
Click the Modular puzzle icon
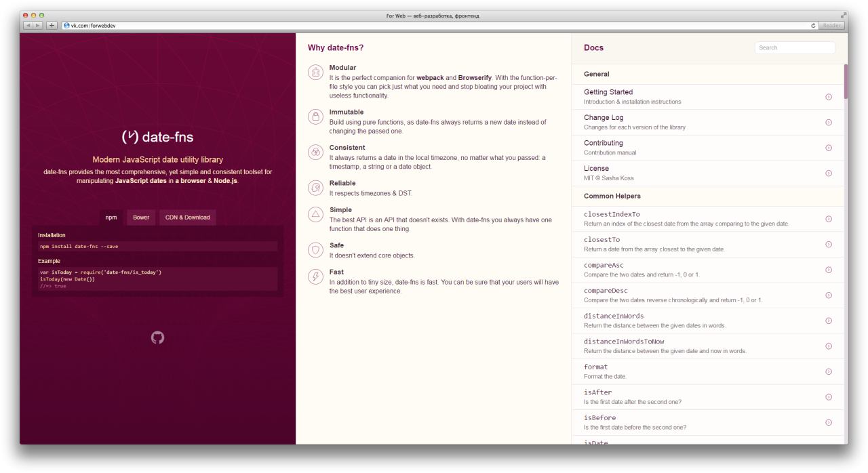click(x=315, y=72)
